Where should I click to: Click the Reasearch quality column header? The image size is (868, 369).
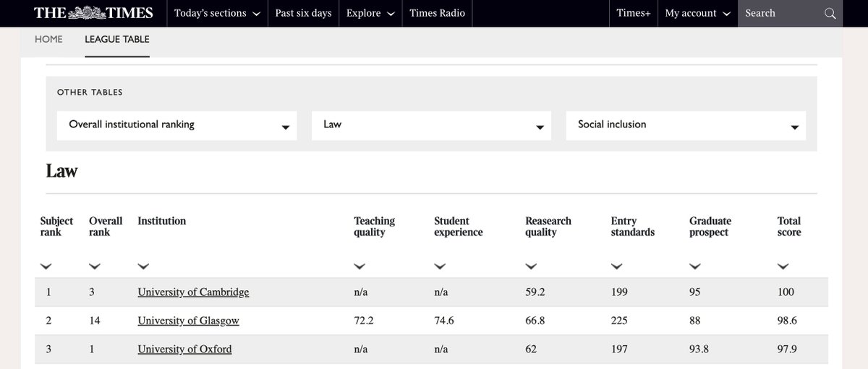click(x=548, y=226)
